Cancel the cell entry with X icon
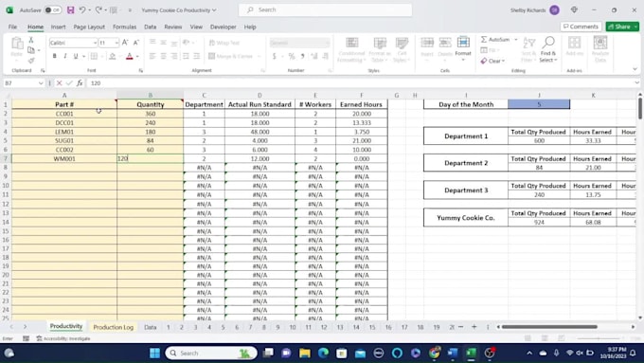 pyautogui.click(x=59, y=83)
